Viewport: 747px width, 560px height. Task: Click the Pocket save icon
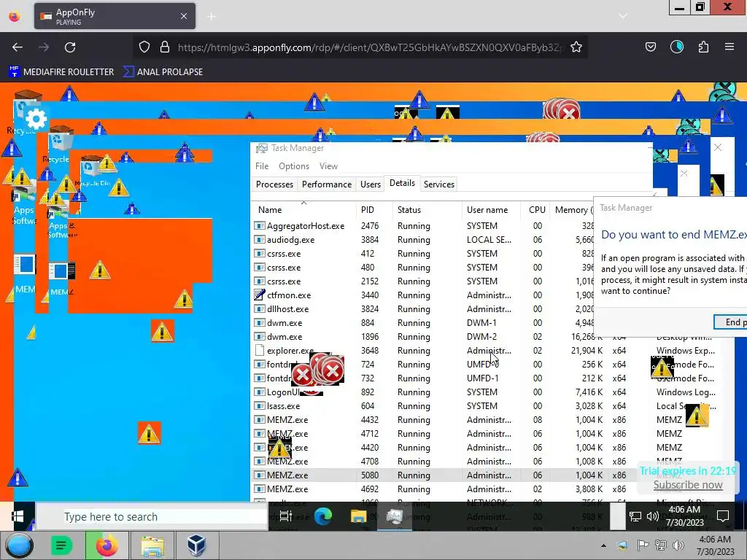(x=650, y=47)
